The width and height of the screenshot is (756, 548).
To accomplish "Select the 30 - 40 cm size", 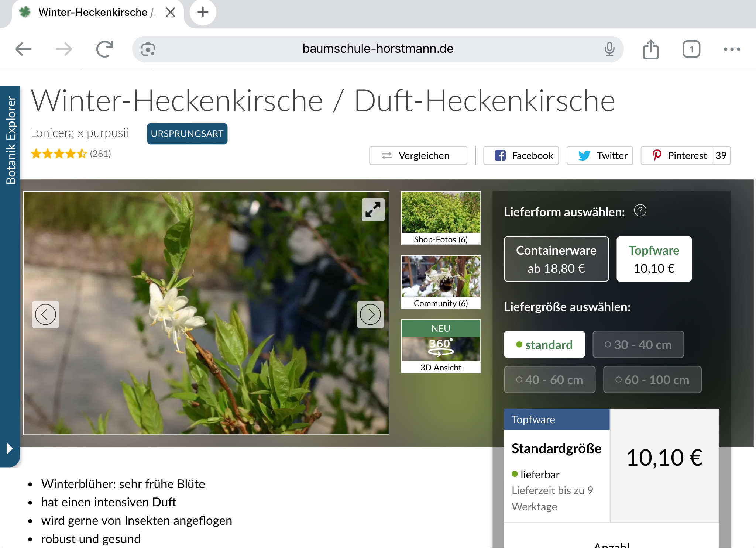I will 638,345.
